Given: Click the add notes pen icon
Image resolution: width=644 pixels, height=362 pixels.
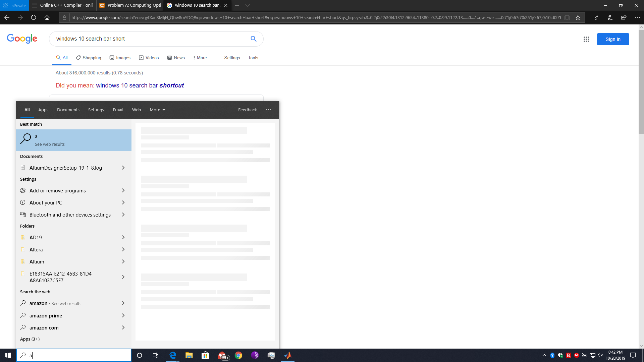Looking at the screenshot, I should pyautogui.click(x=610, y=17).
